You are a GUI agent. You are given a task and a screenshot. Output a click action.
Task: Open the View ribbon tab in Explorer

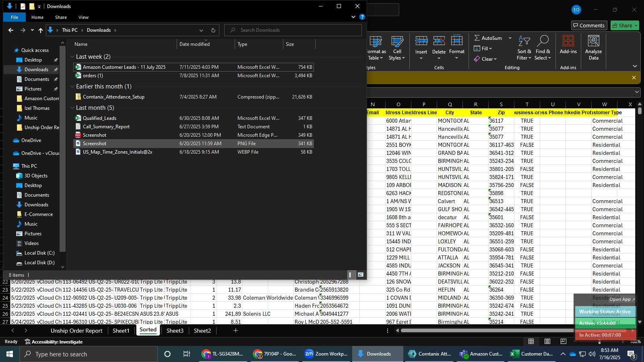pos(83,17)
